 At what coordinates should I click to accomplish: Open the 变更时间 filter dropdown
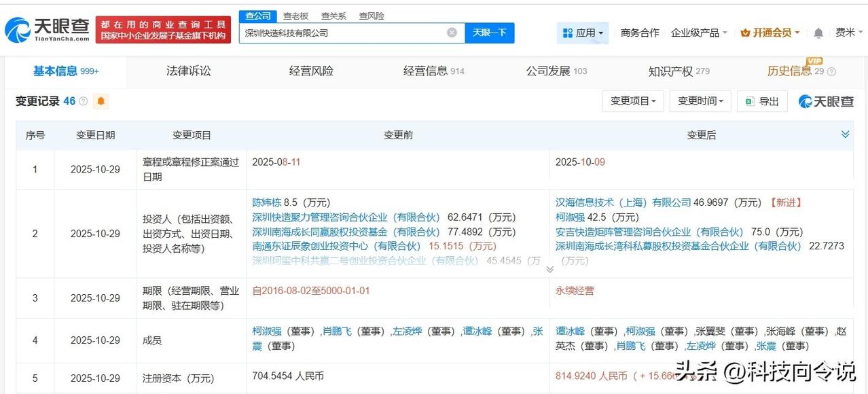(x=700, y=101)
